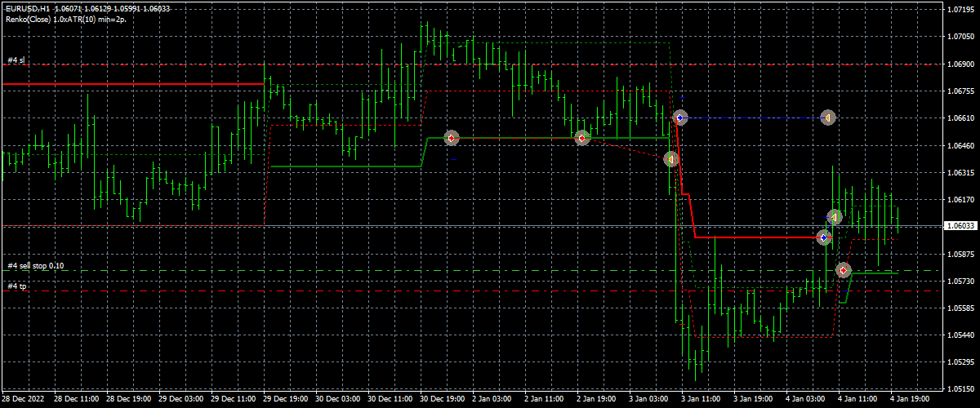Select the '#4 sl' order label
Viewport: 980px width, 408px height.
pos(16,60)
